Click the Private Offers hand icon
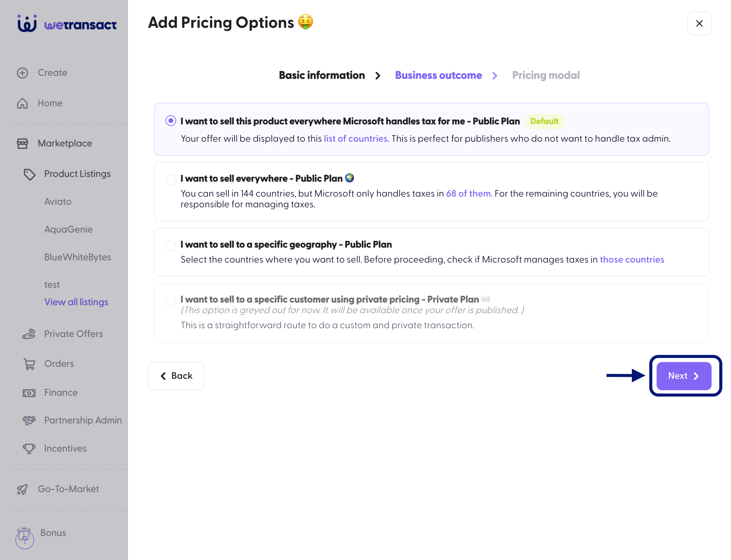Screen dimensions: 731x560 coord(29,334)
